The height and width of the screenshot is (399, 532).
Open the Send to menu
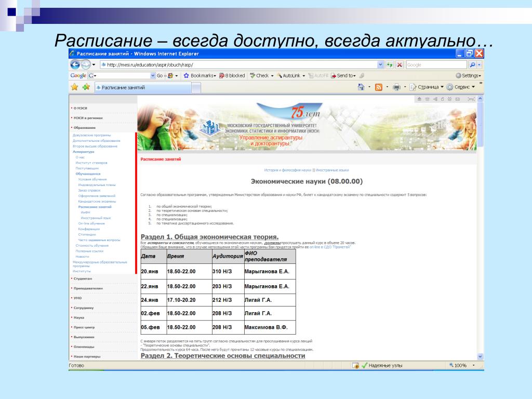[343, 76]
